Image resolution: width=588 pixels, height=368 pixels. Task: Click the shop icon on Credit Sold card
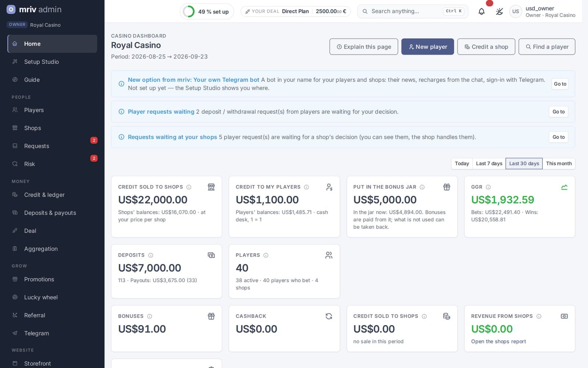(x=211, y=187)
